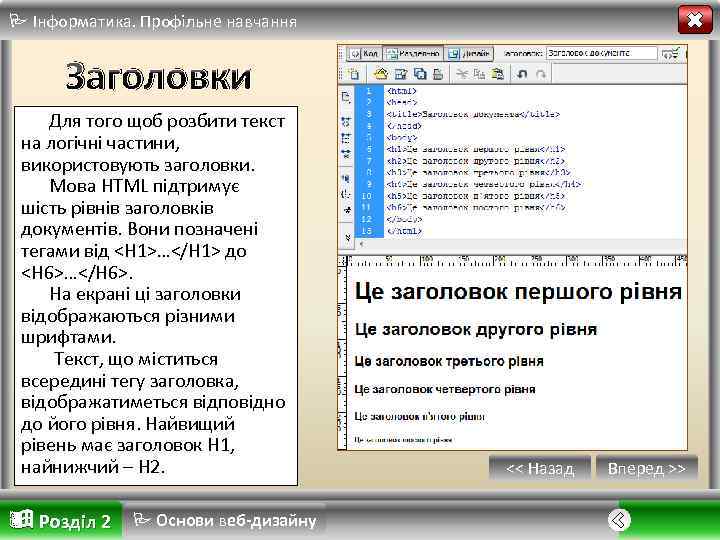Advance to next slide with Вперед >>
This screenshot has height=540, width=720.
click(x=647, y=468)
